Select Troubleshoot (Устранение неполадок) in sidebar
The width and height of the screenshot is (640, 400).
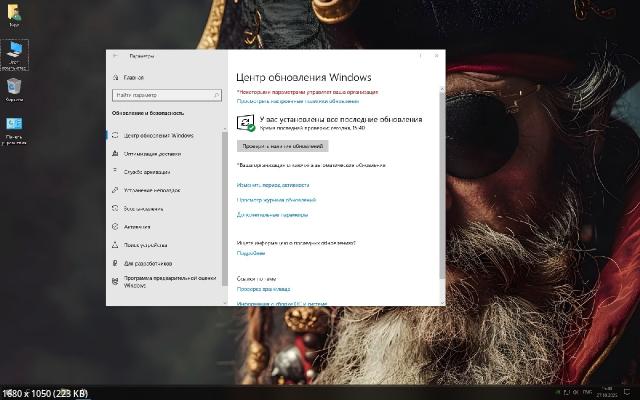coord(151,190)
